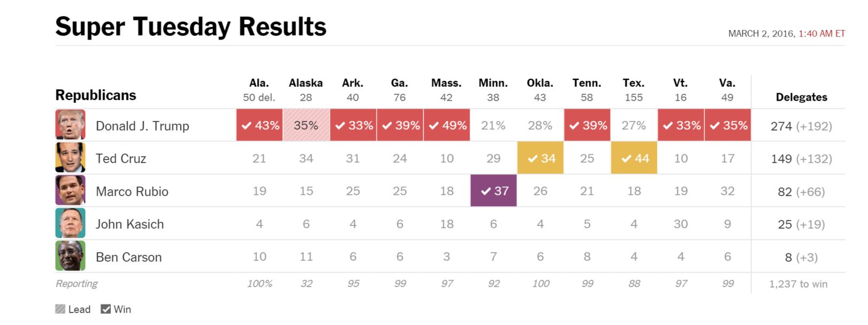Click the Delegates column header
The width and height of the screenshot is (868, 325).
click(801, 97)
